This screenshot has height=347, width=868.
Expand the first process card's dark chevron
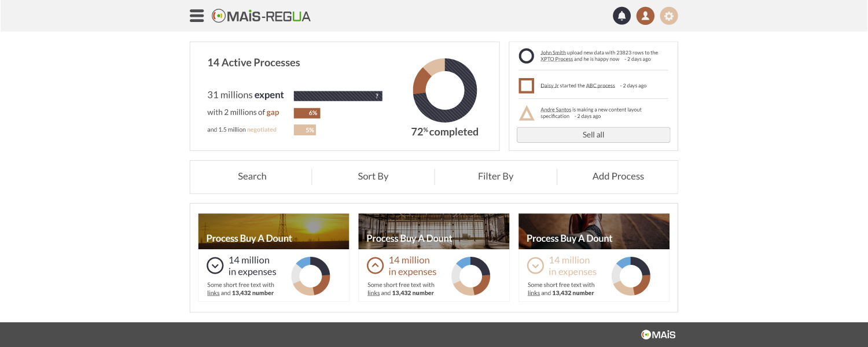(x=215, y=266)
